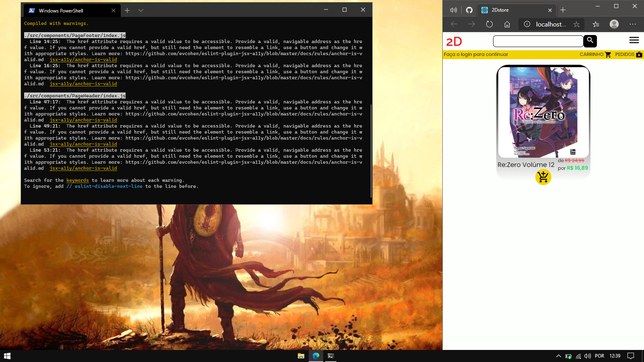Maximize the PowerShell window
Screen dimensions: 644x362
[345, 10]
